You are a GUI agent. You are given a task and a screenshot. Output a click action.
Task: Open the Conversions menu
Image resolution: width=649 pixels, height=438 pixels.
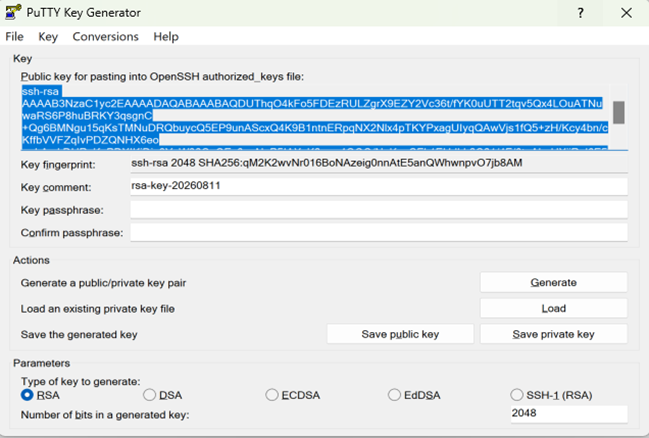pyautogui.click(x=106, y=36)
